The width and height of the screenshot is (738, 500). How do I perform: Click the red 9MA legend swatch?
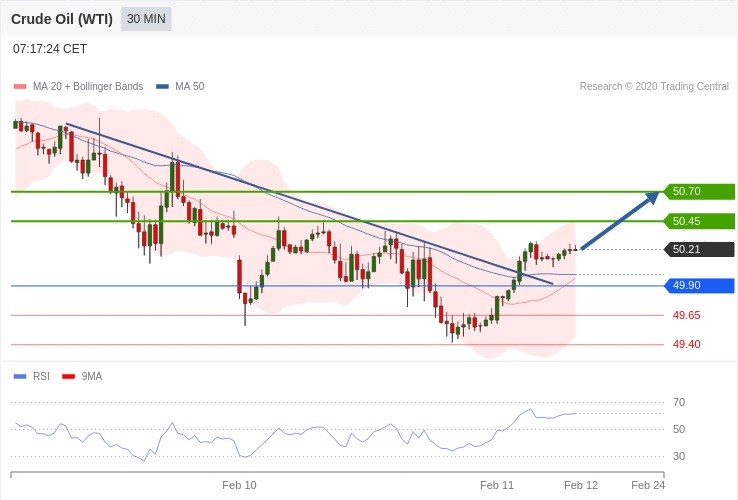click(69, 377)
